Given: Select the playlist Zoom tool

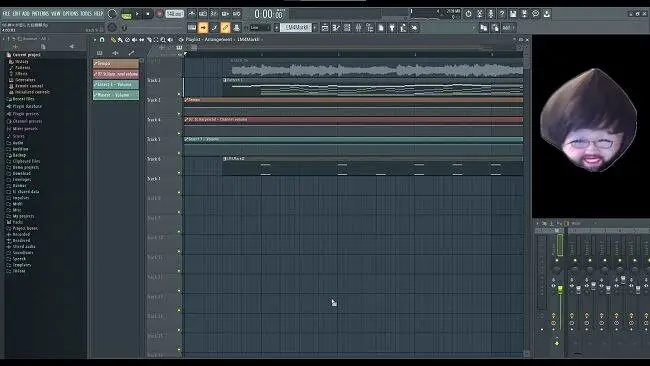Looking at the screenshot, I should click(163, 40).
